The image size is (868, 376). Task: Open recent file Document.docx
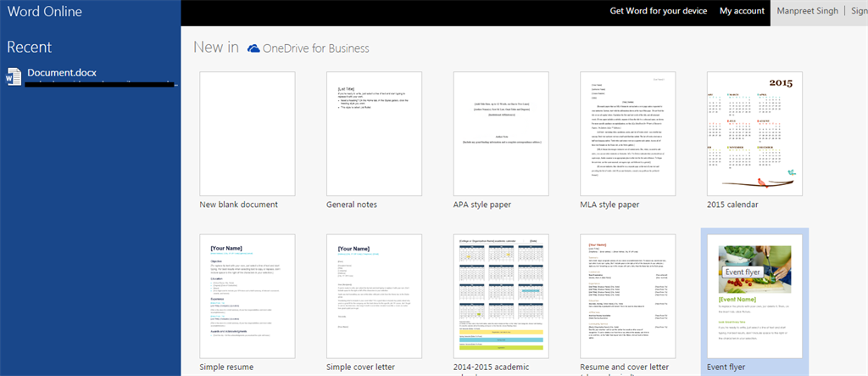coord(62,73)
